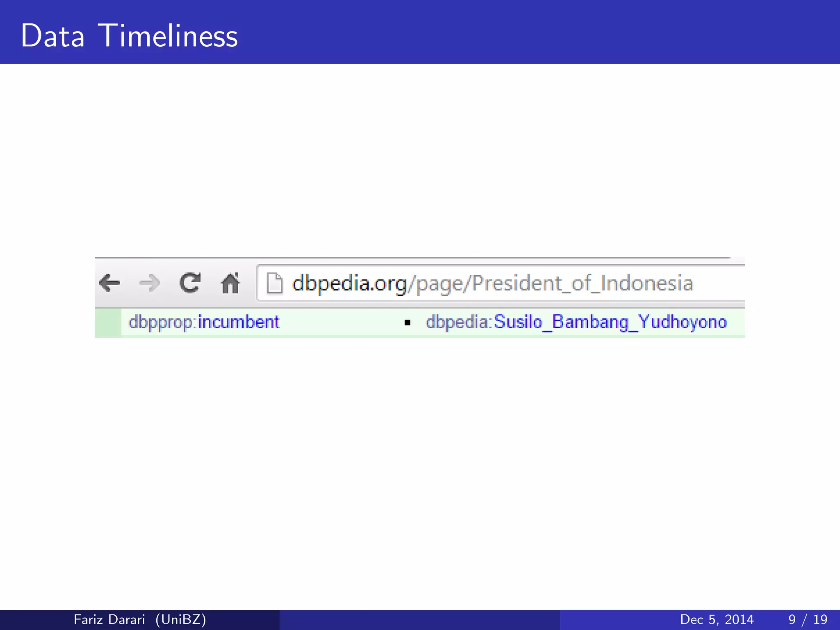840x630 pixels.
Task: Click the Dec 5, 2014 date in footer
Action: click(x=717, y=619)
